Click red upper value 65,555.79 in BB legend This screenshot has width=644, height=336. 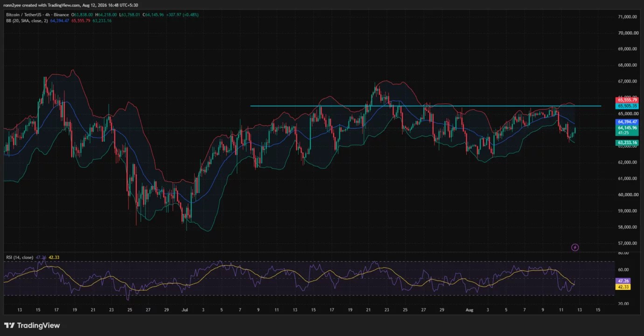pos(80,21)
